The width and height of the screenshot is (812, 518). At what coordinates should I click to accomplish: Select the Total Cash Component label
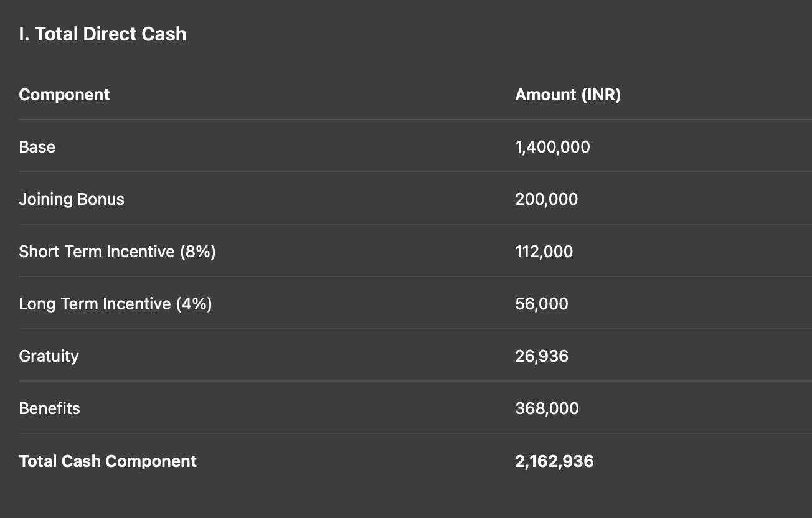point(108,461)
